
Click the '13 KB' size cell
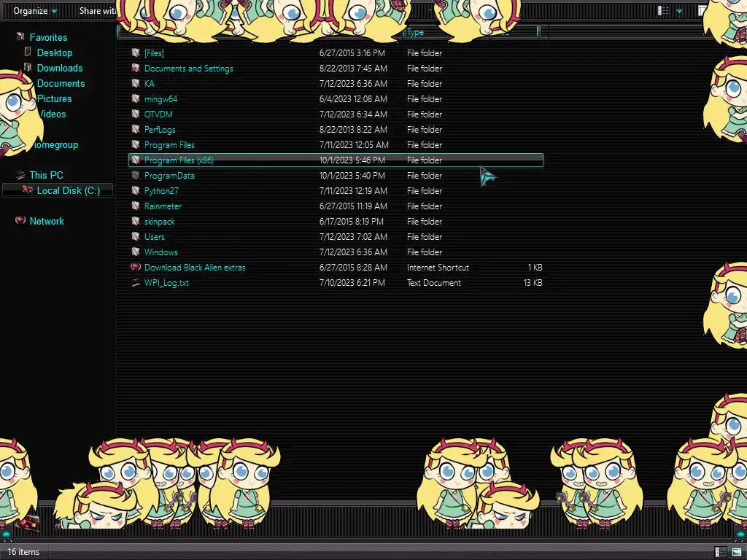tap(533, 283)
